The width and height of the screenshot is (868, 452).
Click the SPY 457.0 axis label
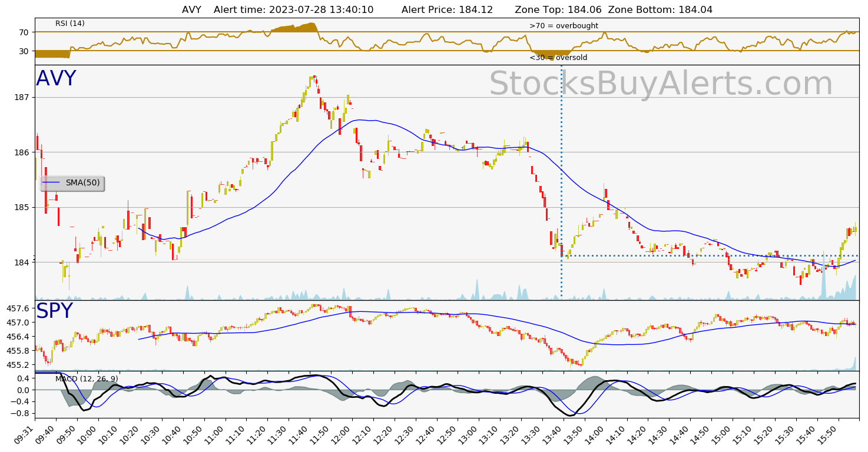[x=18, y=323]
